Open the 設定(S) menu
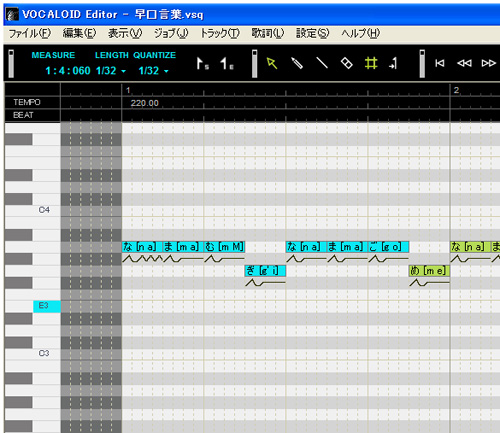 313,33
